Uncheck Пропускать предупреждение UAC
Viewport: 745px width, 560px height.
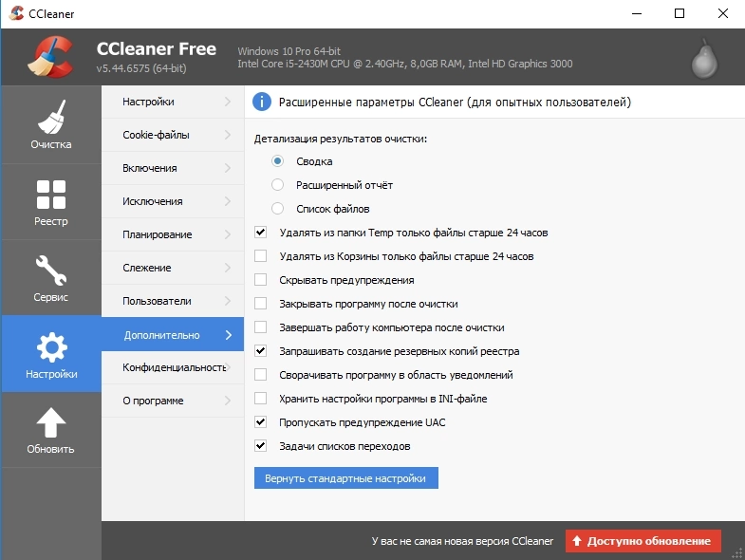(x=261, y=422)
